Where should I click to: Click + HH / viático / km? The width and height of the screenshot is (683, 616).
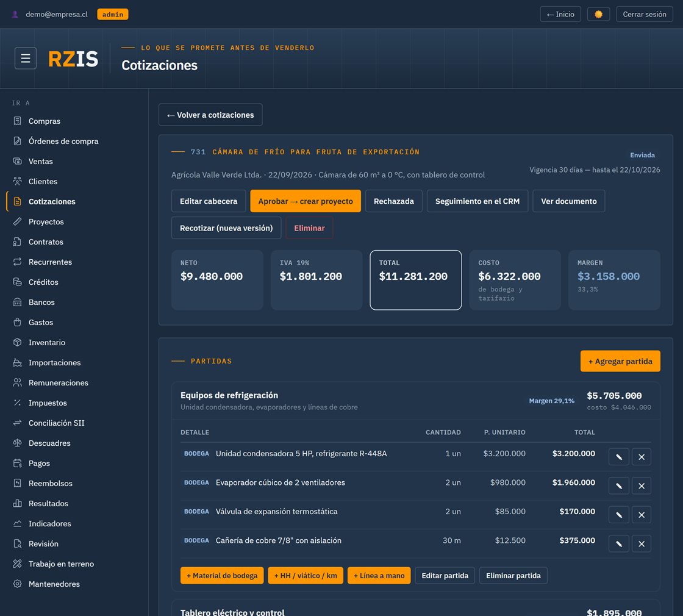pyautogui.click(x=306, y=576)
